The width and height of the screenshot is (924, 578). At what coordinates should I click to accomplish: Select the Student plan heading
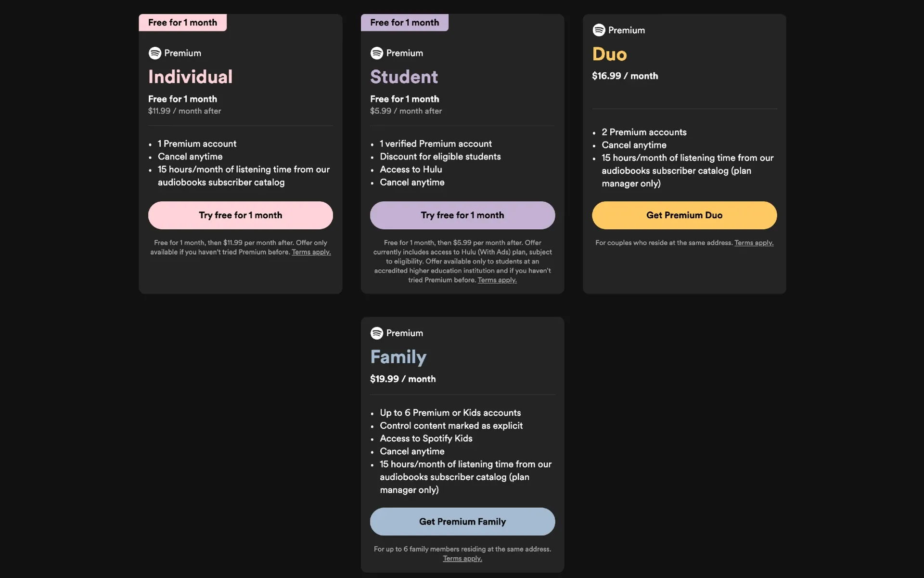[404, 77]
